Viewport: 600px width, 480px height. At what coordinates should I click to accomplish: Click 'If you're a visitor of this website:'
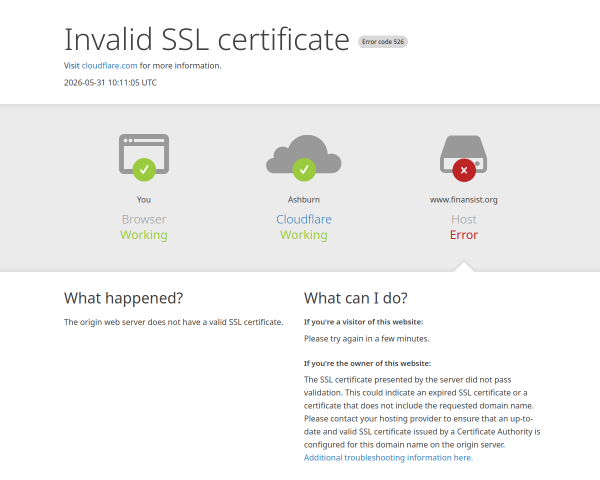pos(364,322)
